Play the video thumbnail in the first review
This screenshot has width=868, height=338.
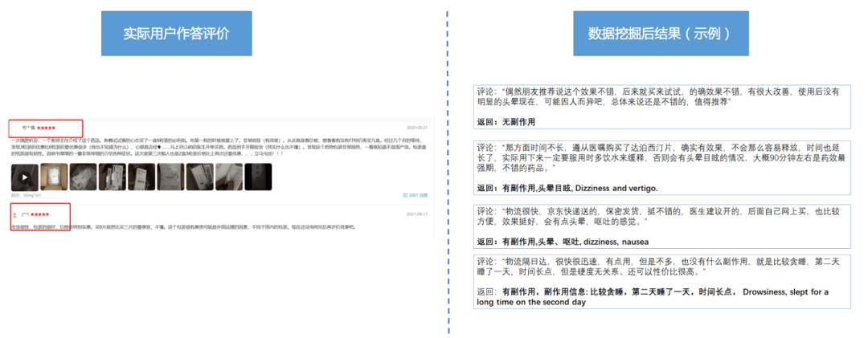[x=25, y=177]
